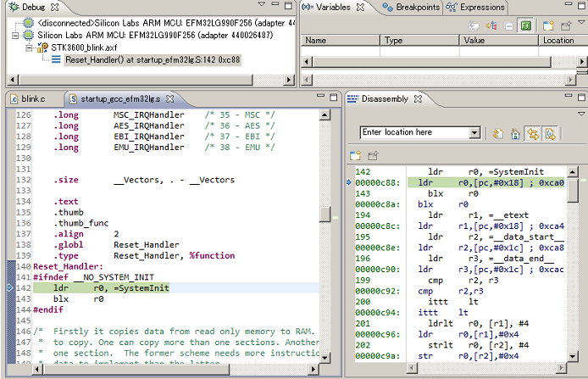Image resolution: width=588 pixels, height=379 pixels.
Task: Open the Disassembly view menu triangle
Action: [x=581, y=114]
